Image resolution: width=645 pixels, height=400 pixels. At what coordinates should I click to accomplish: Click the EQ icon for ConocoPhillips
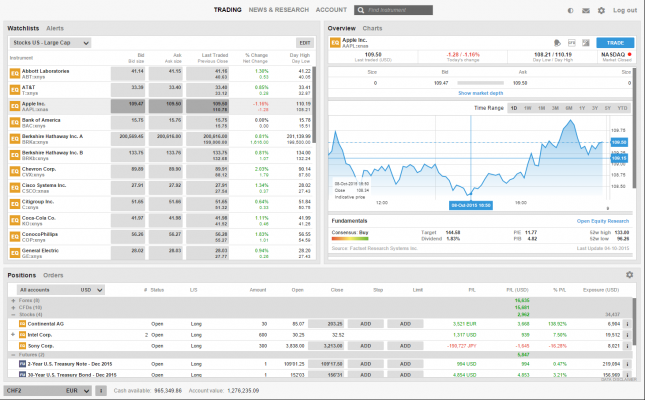pos(15,237)
